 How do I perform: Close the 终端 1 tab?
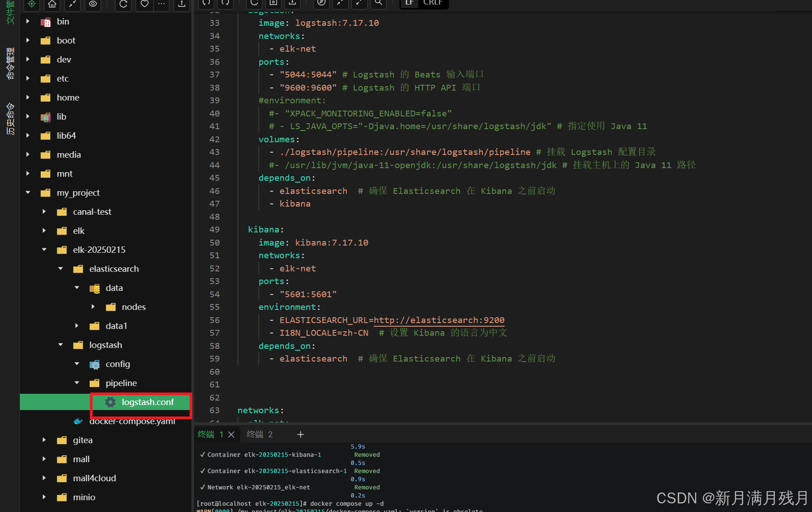coord(231,435)
